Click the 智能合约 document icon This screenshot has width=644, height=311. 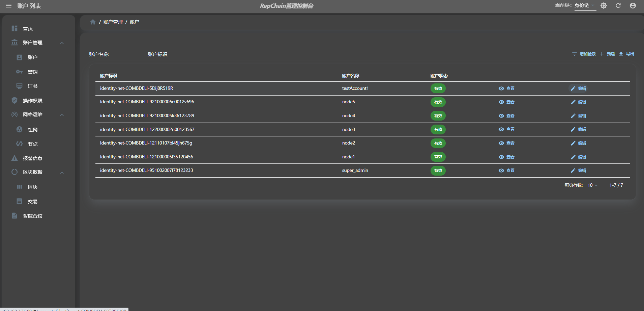click(14, 215)
